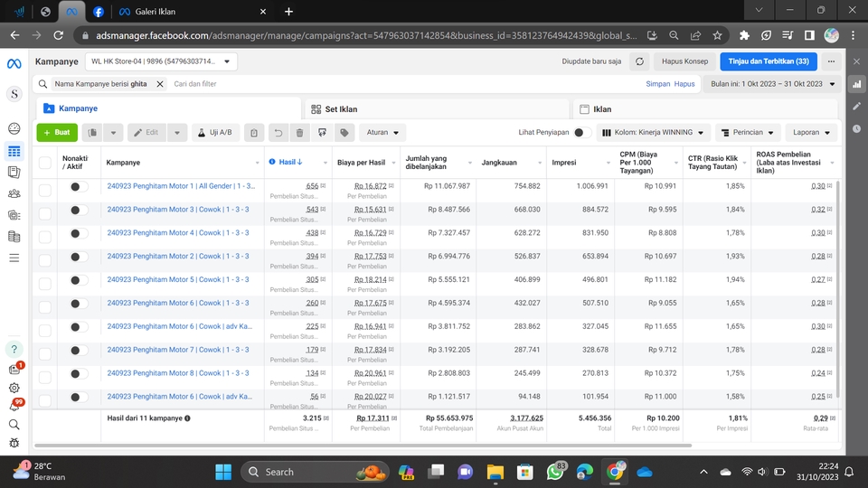This screenshot has width=868, height=488.
Task: Open the Edit button's dropdown arrow
Action: (177, 132)
